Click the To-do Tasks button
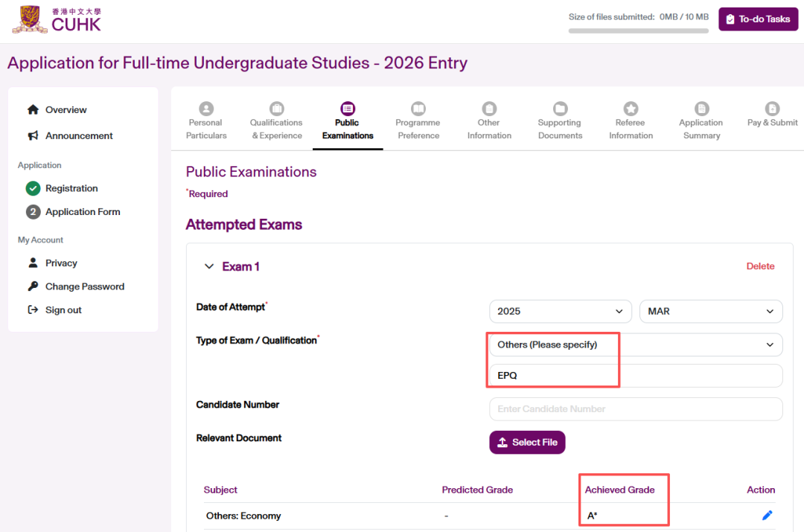This screenshot has height=532, width=804. pos(758,19)
